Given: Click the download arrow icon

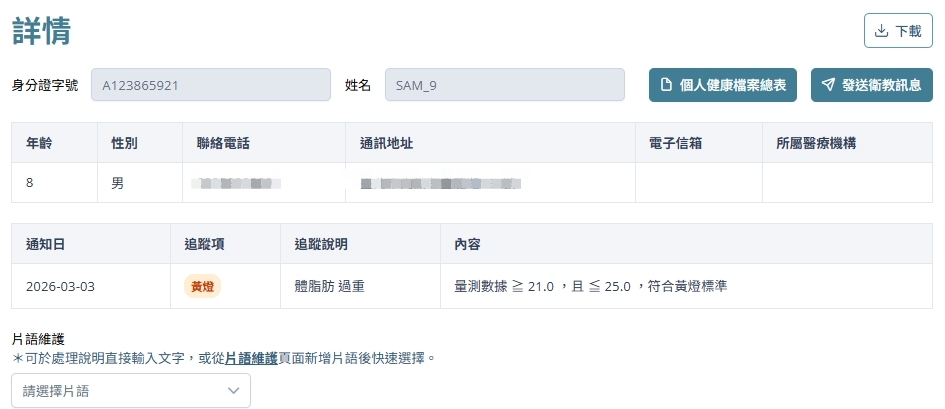Looking at the screenshot, I should click(881, 31).
